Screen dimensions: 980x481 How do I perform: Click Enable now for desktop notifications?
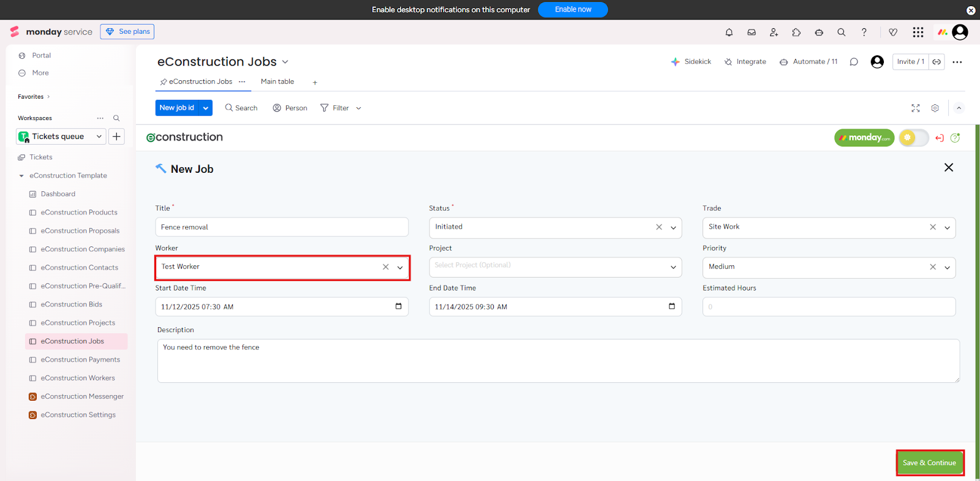[x=573, y=10]
